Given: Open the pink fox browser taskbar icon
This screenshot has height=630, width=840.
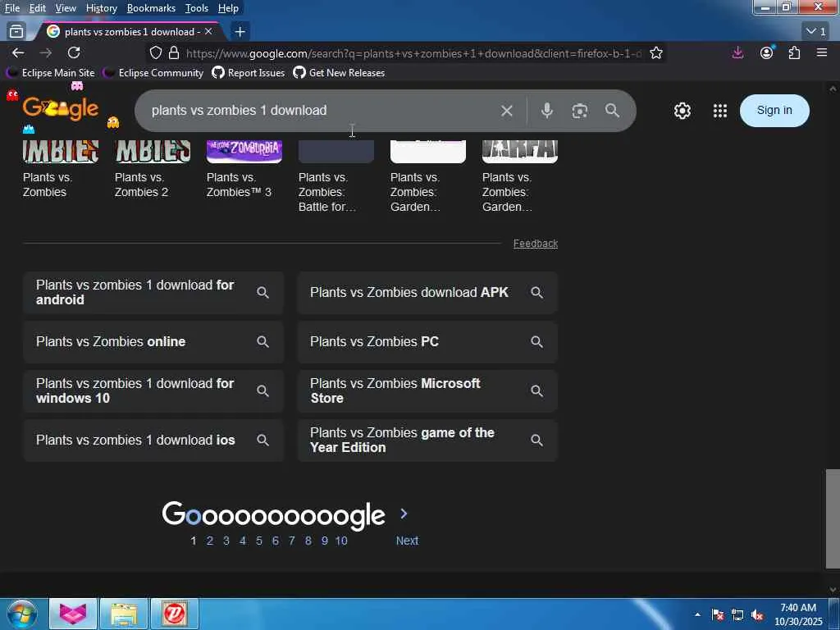Looking at the screenshot, I should (x=73, y=614).
